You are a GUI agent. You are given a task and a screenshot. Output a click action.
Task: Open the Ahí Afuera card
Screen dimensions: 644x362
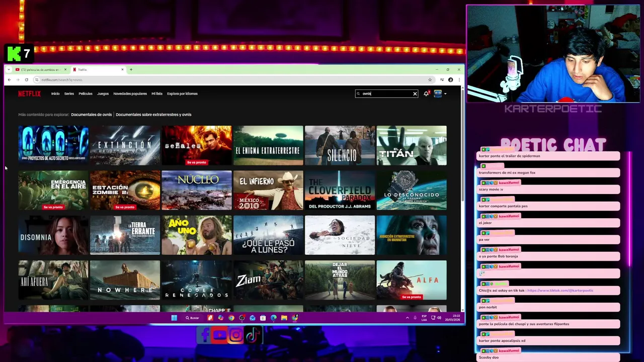coord(53,280)
